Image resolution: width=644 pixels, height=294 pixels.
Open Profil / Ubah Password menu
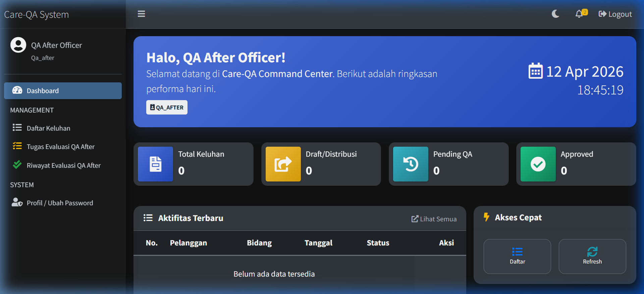pyautogui.click(x=63, y=203)
